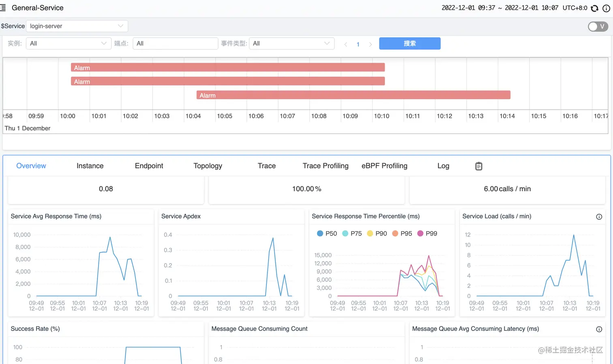Screen dimensions: 613x364
Task: Click the UTC+8:0 timezone label
Action: coord(575,8)
